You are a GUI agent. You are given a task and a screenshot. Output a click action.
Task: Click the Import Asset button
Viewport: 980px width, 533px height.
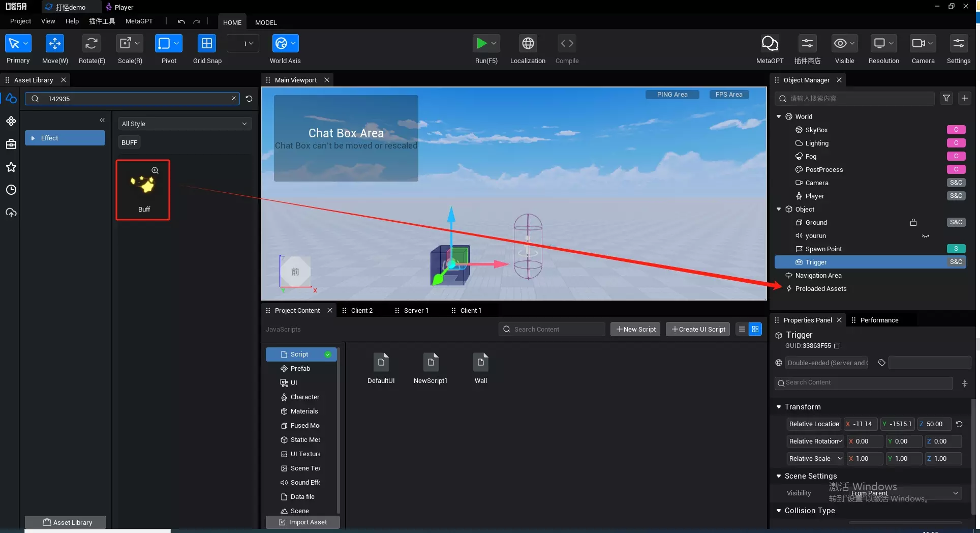[302, 522]
